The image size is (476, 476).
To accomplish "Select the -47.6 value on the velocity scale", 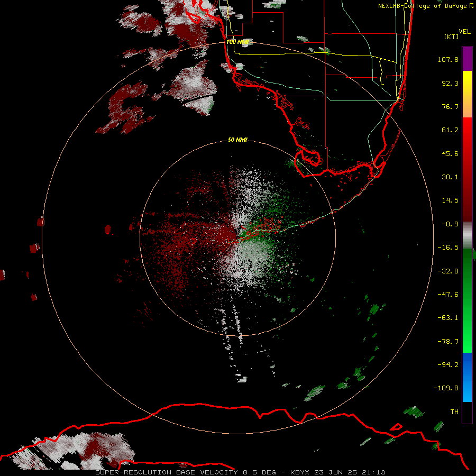I will (x=448, y=295).
